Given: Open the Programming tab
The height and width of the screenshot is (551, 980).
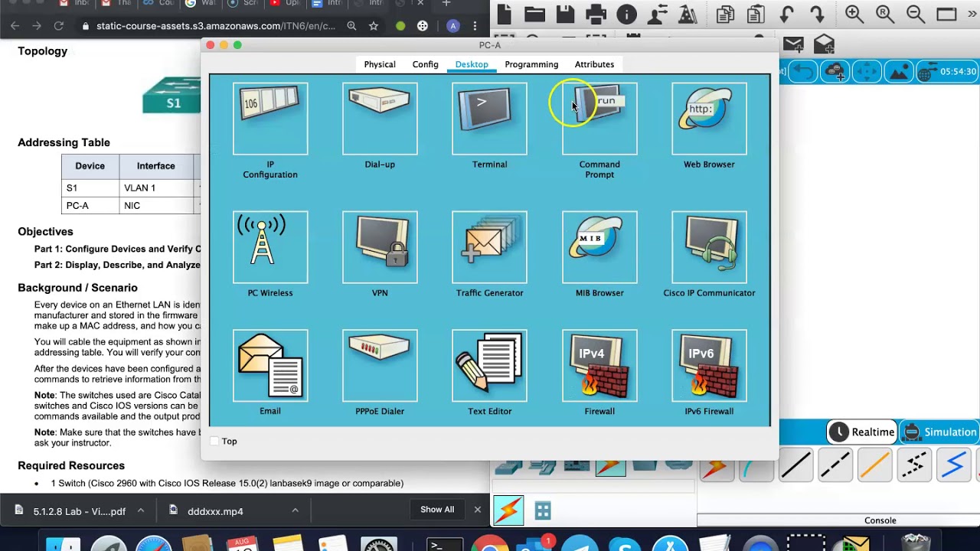Looking at the screenshot, I should 531,64.
